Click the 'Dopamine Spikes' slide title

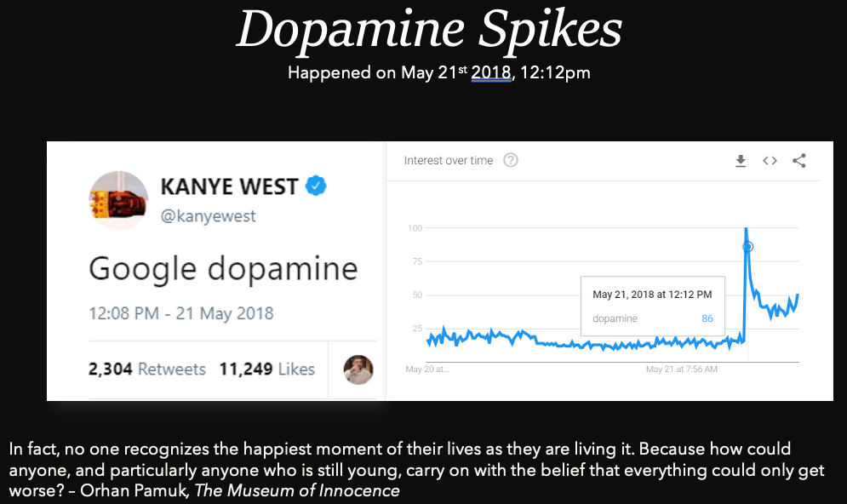click(x=428, y=30)
